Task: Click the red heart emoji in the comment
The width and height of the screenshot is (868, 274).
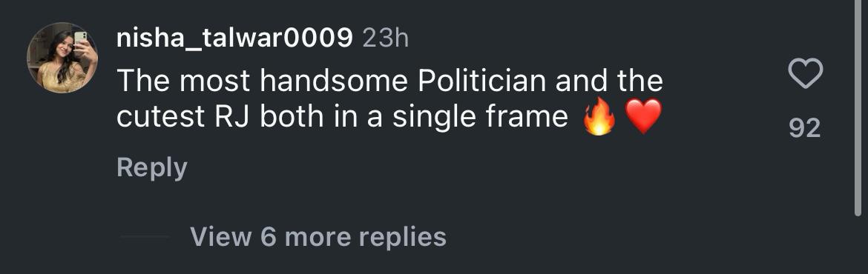Action: [x=643, y=117]
